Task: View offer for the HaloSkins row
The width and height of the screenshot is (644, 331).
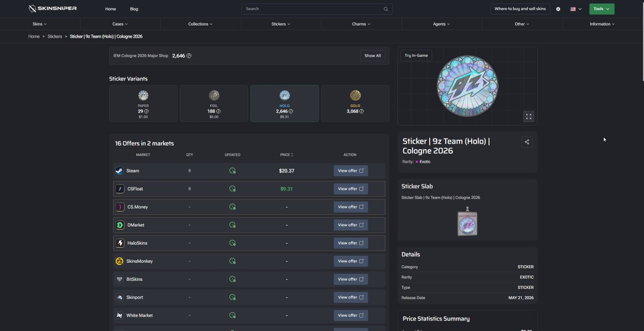Action: point(351,243)
